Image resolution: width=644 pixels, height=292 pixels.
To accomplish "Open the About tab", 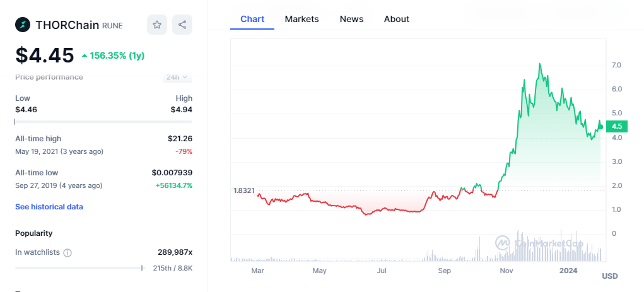I will (x=396, y=19).
